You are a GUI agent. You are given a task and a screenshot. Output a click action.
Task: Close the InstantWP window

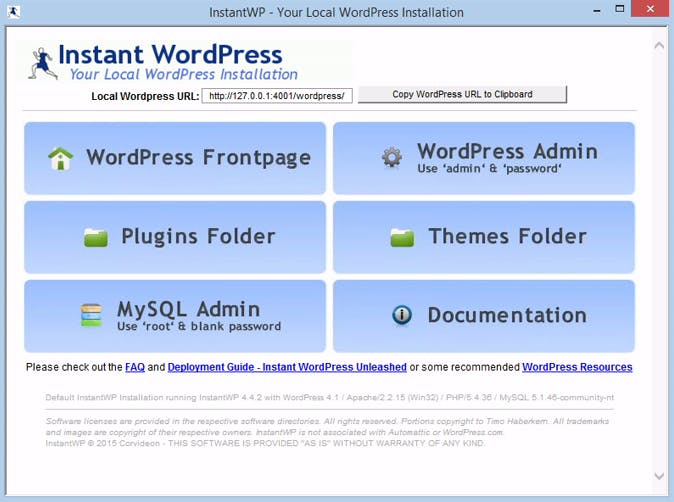tap(650, 9)
